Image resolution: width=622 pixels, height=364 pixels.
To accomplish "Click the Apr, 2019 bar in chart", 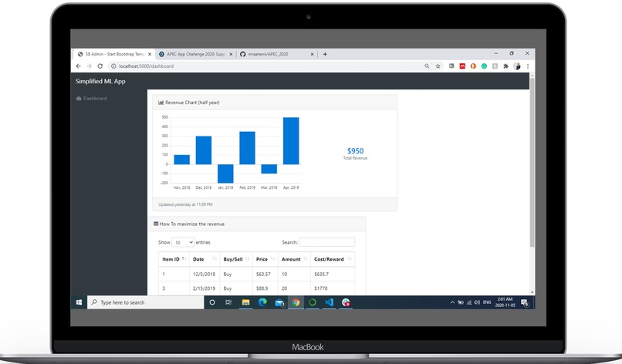I will tap(291, 141).
